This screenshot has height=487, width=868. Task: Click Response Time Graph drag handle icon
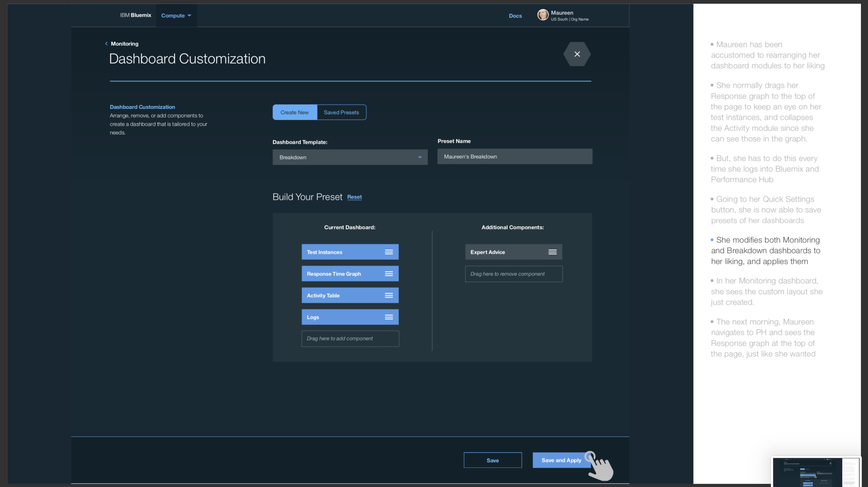click(x=389, y=274)
